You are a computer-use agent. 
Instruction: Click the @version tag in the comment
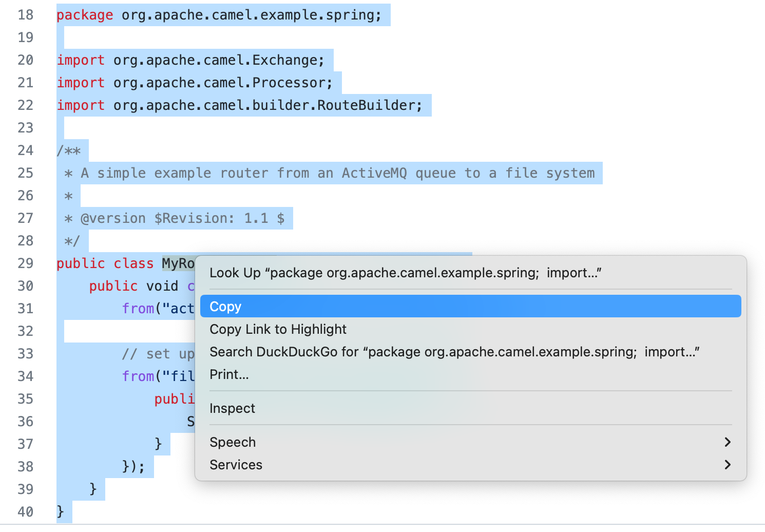pos(113,218)
